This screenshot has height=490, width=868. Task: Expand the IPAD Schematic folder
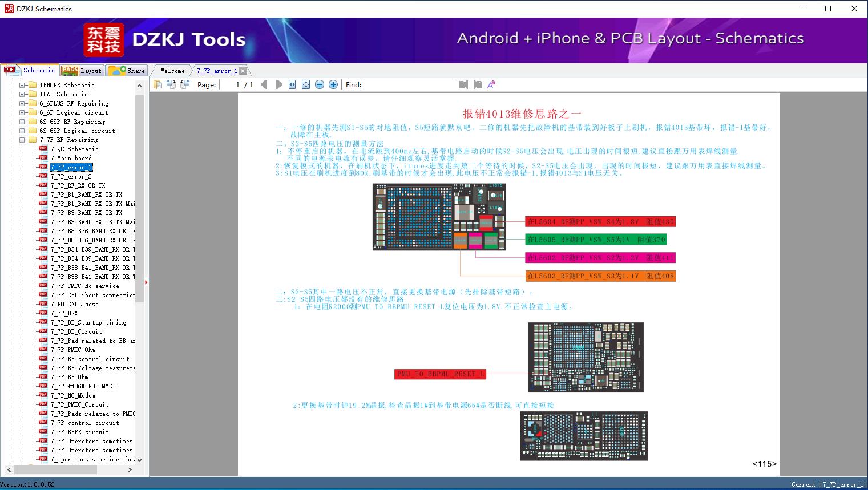pyautogui.click(x=22, y=94)
